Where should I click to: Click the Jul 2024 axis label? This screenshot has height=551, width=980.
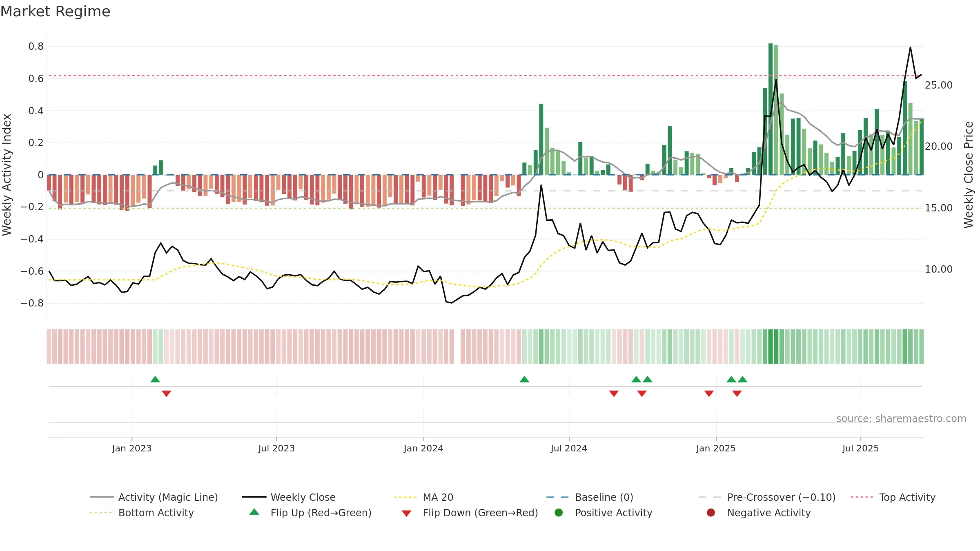pos(569,448)
